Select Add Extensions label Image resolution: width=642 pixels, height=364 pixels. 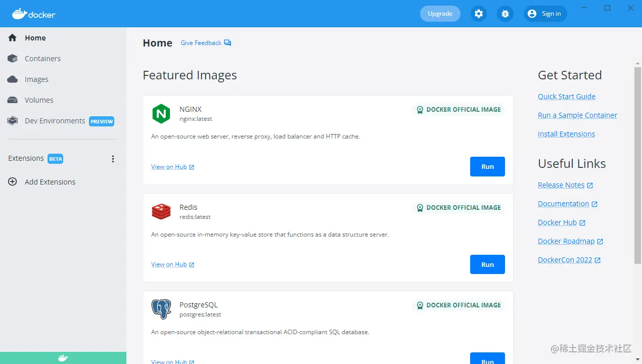click(50, 182)
